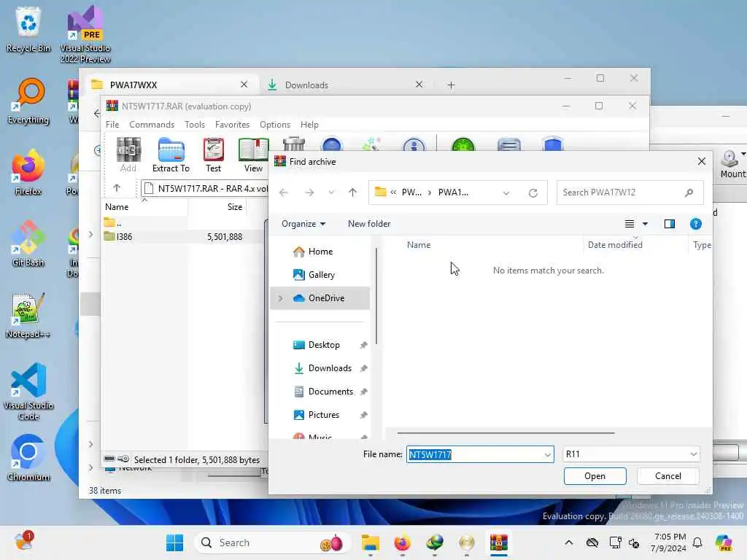Select Downloads in navigation pane

point(320,368)
